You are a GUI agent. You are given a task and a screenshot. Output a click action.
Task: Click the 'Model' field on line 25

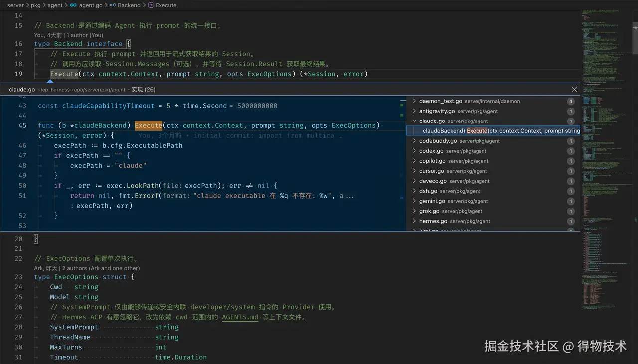(x=60, y=297)
